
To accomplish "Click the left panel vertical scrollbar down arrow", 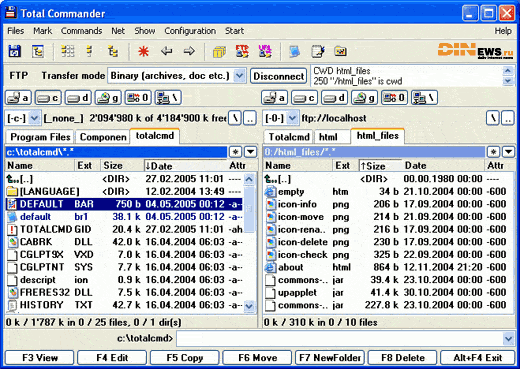I will point(249,306).
